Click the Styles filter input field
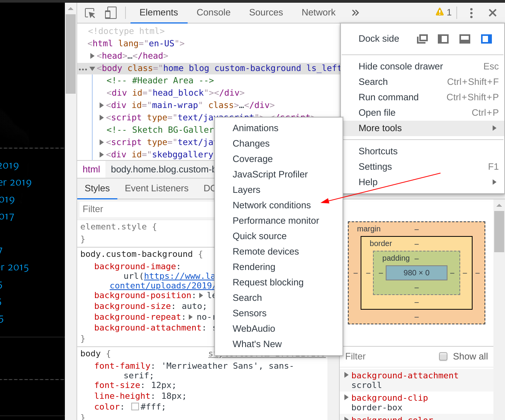Screen dimensions: 505x420 click(147, 209)
